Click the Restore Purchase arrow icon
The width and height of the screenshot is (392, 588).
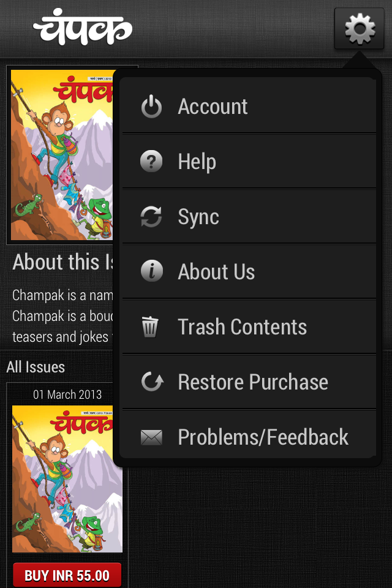point(153,382)
